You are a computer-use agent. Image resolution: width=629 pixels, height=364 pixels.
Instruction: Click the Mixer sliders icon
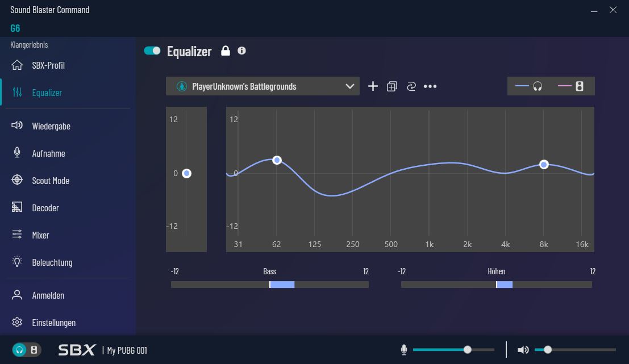click(x=17, y=234)
